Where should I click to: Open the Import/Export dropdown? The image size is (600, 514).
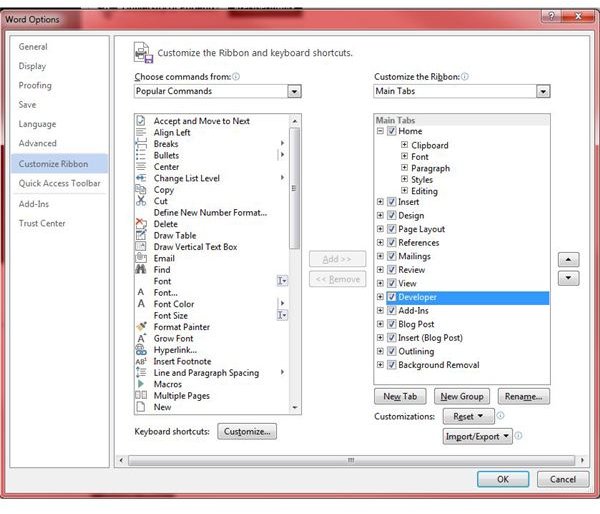[477, 436]
